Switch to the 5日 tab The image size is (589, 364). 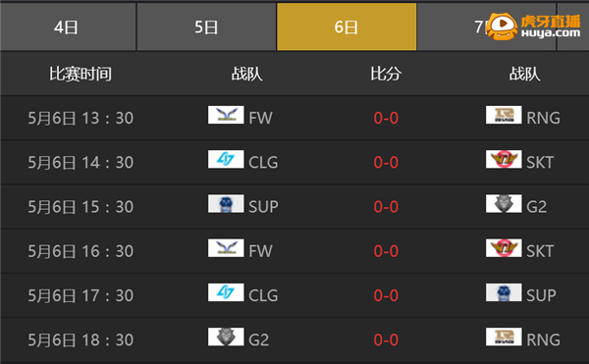pos(206,27)
